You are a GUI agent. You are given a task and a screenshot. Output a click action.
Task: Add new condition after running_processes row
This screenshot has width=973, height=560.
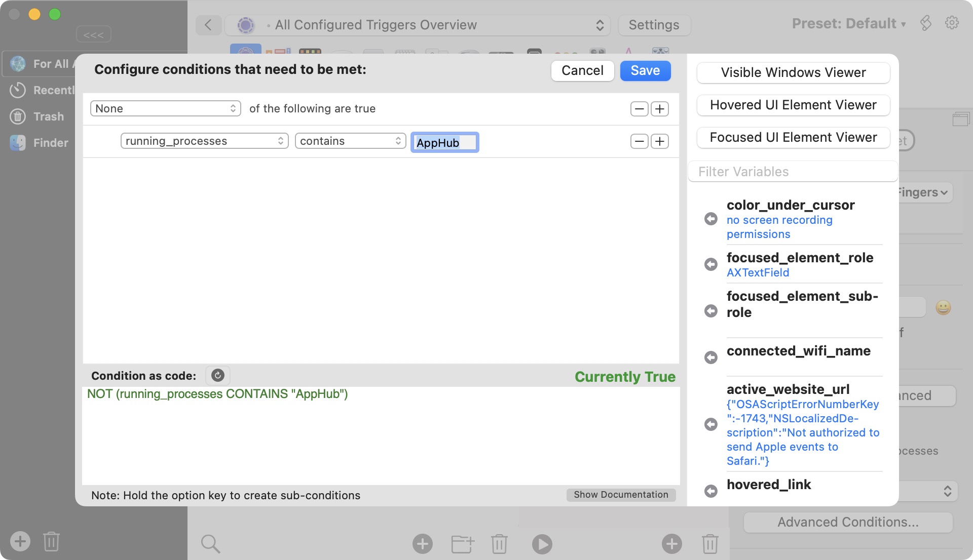660,141
